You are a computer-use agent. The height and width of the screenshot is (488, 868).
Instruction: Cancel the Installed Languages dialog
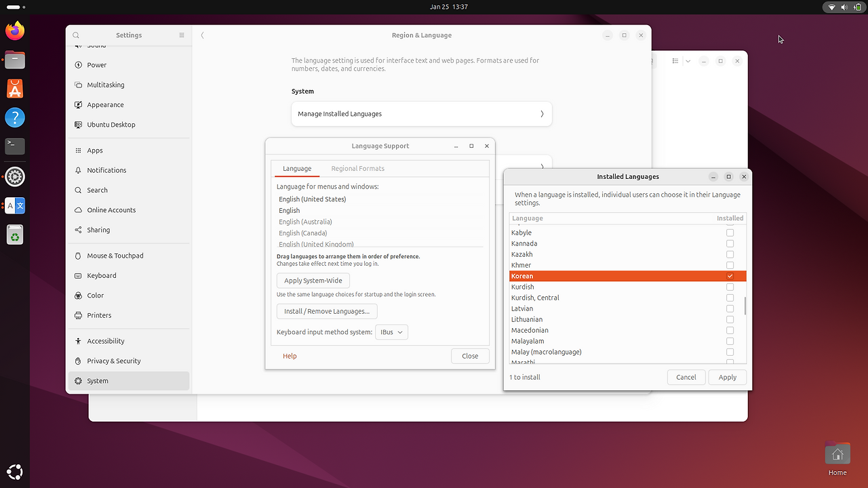[x=686, y=377]
